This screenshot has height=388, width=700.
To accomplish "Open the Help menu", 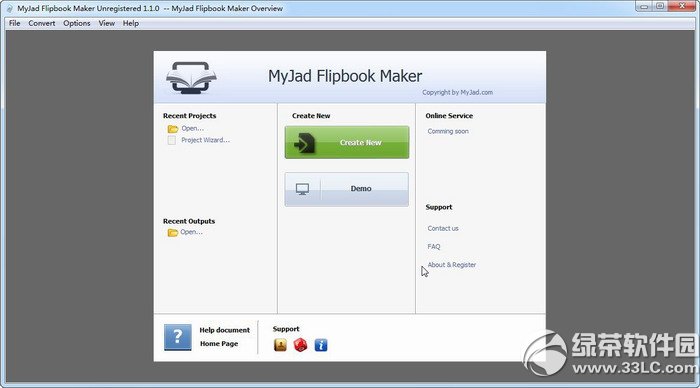I will click(131, 23).
